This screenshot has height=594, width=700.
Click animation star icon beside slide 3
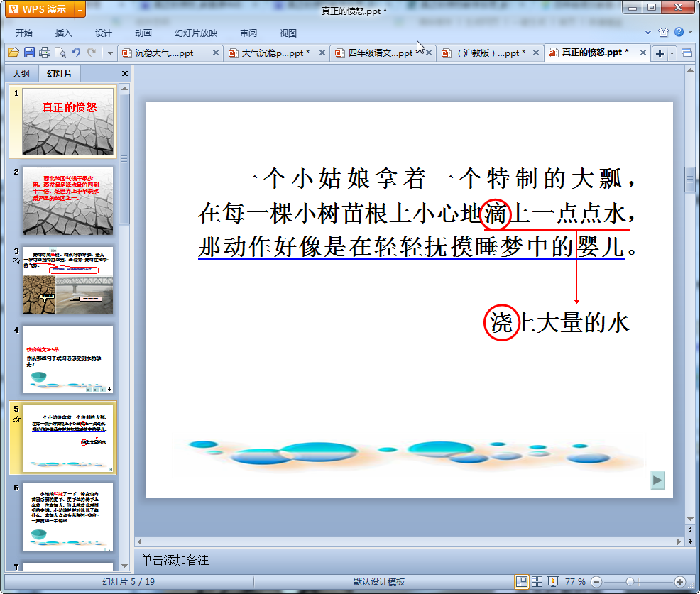pyautogui.click(x=16, y=261)
